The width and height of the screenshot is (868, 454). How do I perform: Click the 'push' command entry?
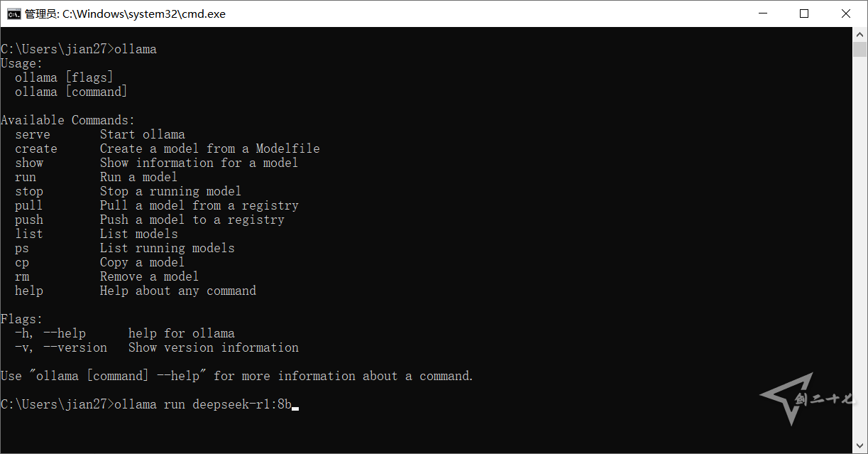[29, 220]
